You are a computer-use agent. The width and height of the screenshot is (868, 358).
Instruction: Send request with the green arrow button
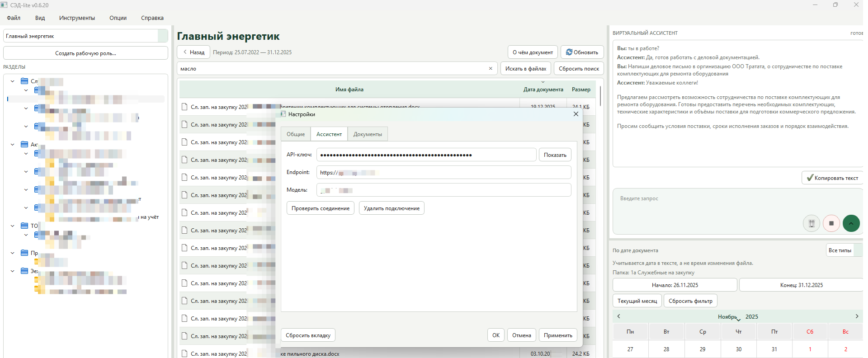click(x=851, y=223)
